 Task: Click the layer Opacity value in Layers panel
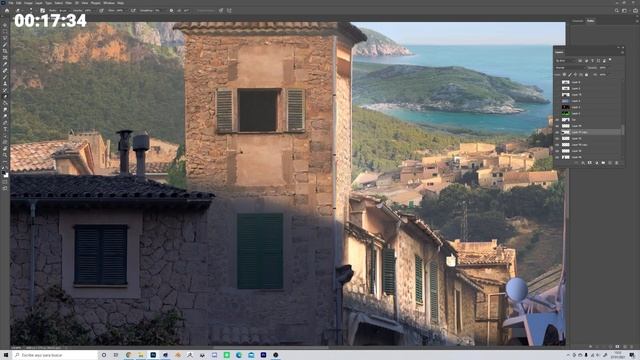click(603, 68)
